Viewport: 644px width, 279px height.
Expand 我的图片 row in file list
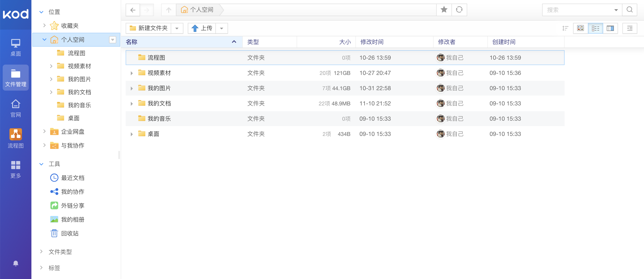[132, 88]
